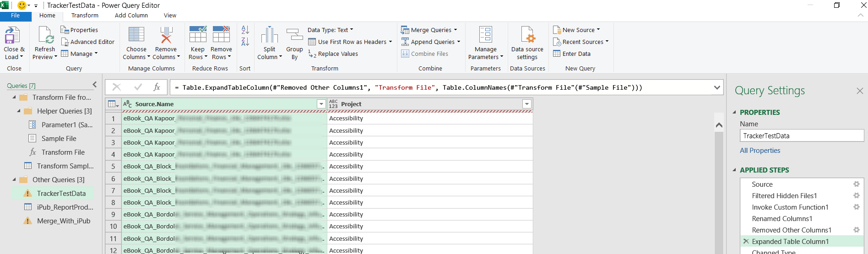The height and width of the screenshot is (254, 868).
Task: Open the query Properties
Action: click(79, 30)
